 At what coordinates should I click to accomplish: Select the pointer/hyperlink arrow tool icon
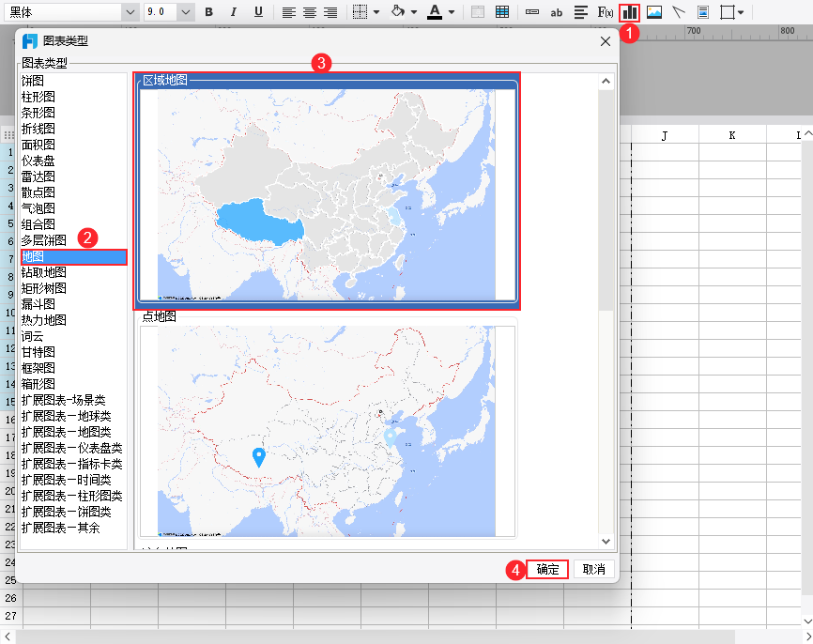677,12
